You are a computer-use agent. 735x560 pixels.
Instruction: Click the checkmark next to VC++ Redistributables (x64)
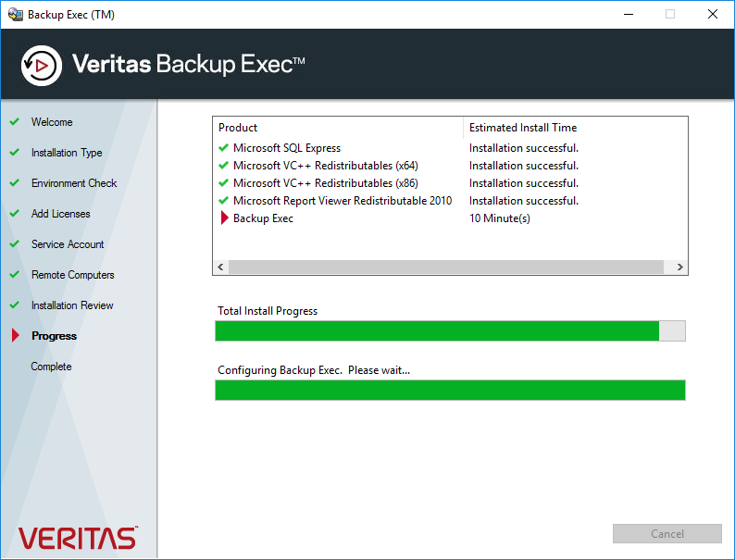point(224,166)
